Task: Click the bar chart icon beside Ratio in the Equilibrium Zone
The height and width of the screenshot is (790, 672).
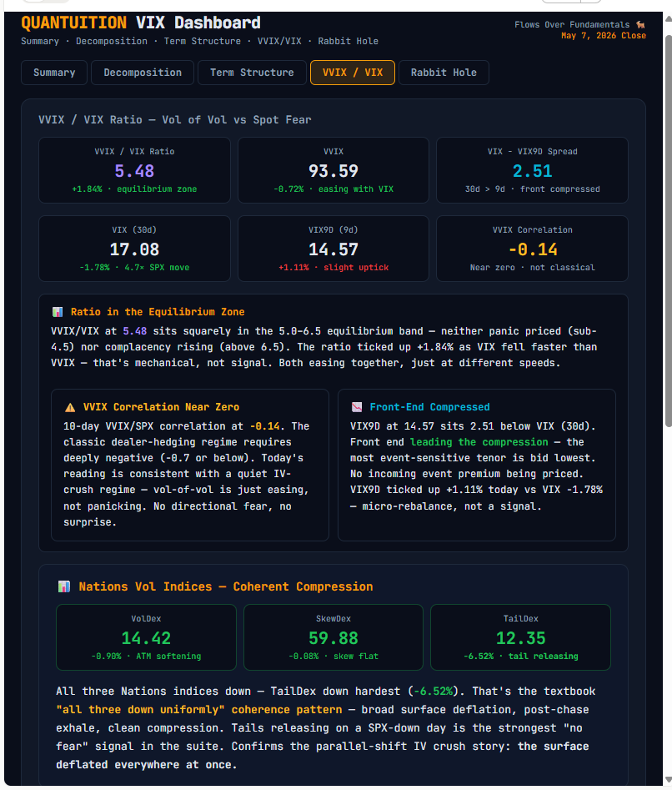Action: pos(58,312)
